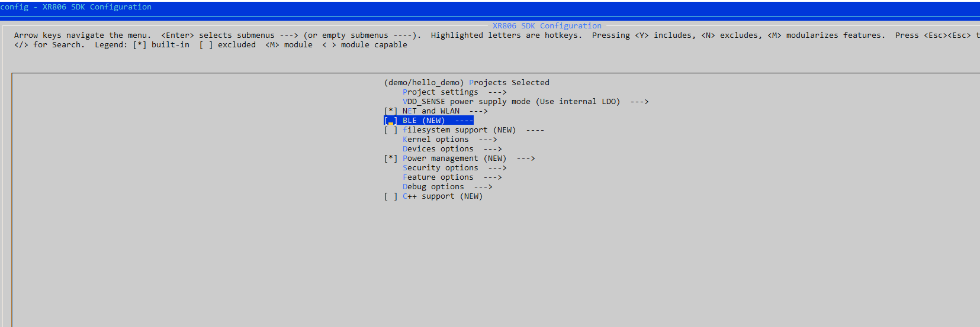Expand Feature options submenu arrow
This screenshot has height=327, width=980.
(493, 177)
